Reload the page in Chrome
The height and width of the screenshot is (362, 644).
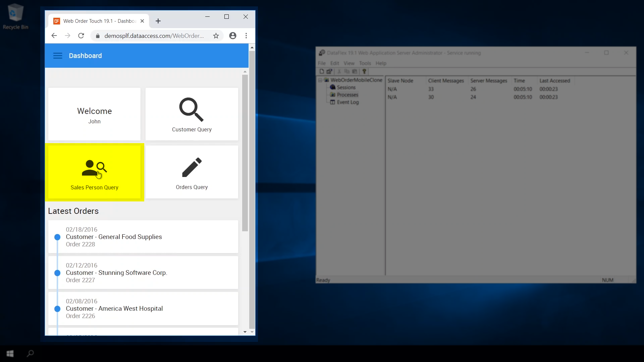81,36
